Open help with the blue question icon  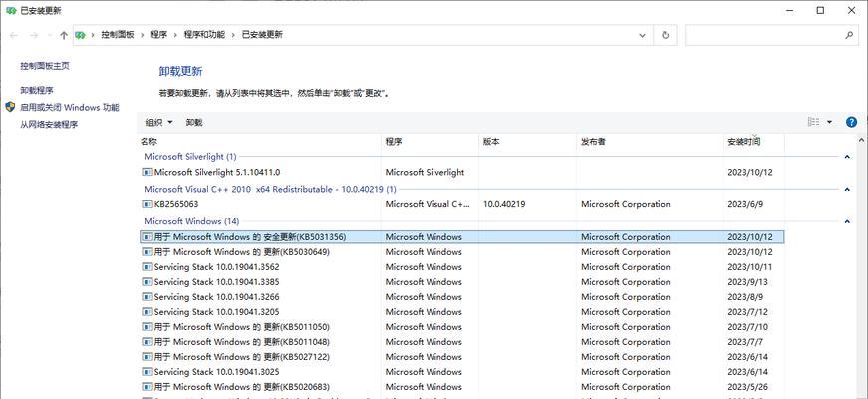coord(851,122)
